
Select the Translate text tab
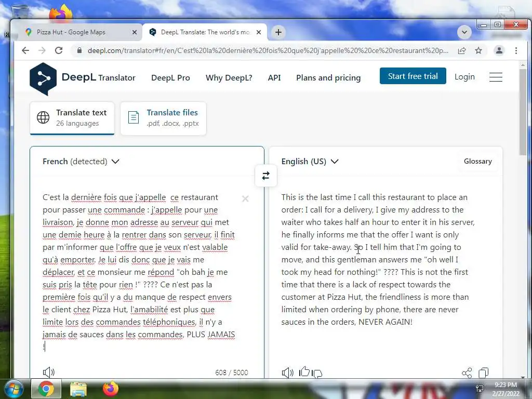(x=72, y=118)
